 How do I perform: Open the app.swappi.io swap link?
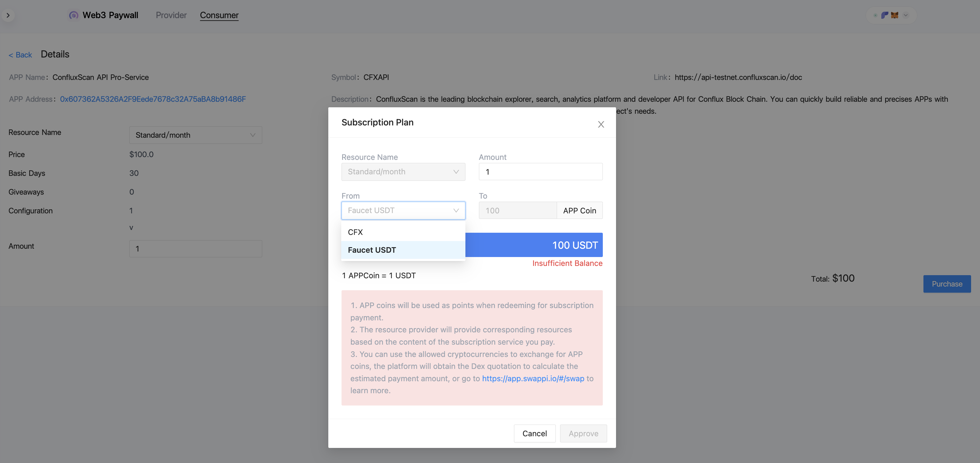tap(533, 378)
